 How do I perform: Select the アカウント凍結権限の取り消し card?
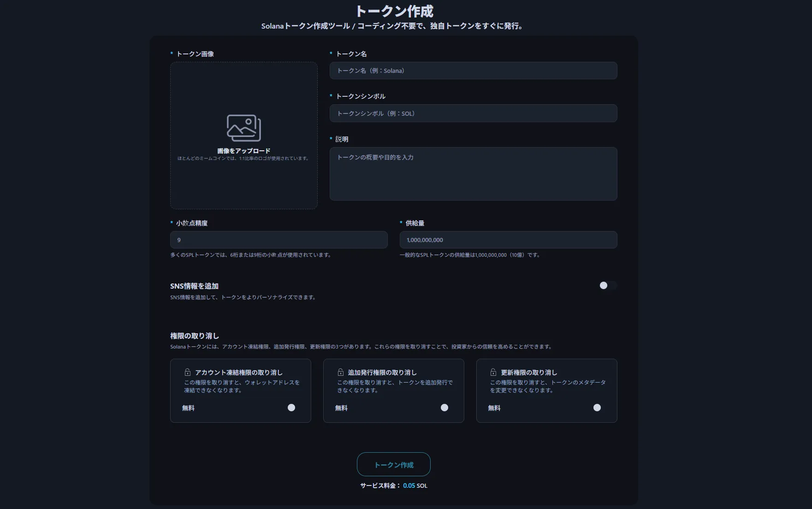[240, 391]
